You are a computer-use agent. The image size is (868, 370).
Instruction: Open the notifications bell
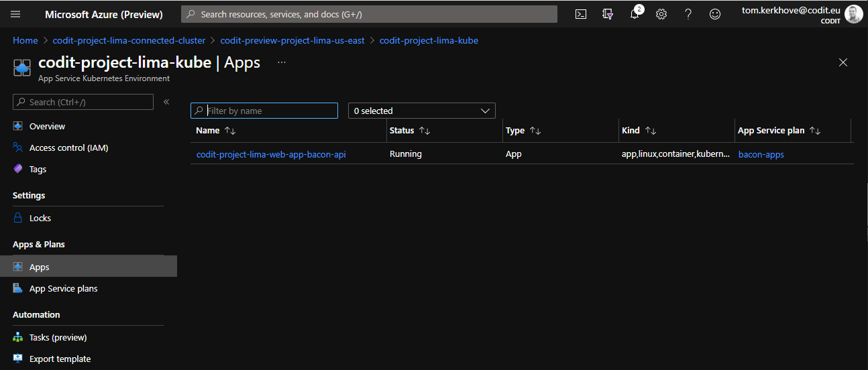coord(635,14)
